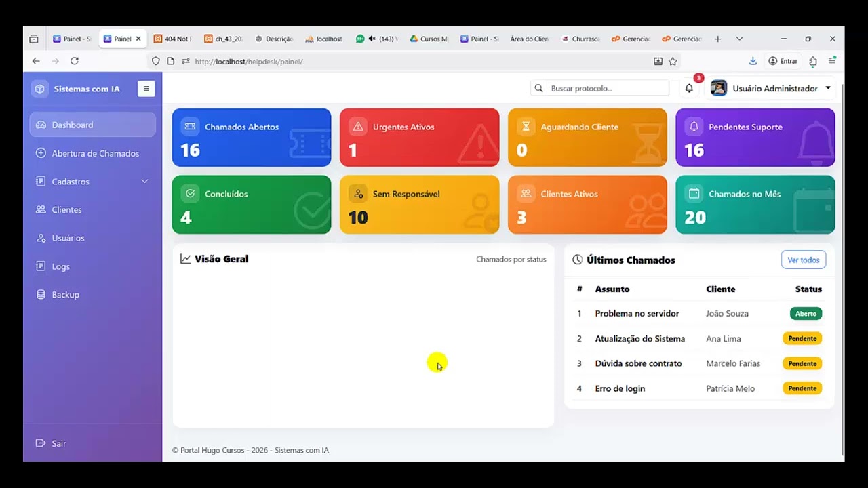Click the Ver todos button

coord(804,260)
